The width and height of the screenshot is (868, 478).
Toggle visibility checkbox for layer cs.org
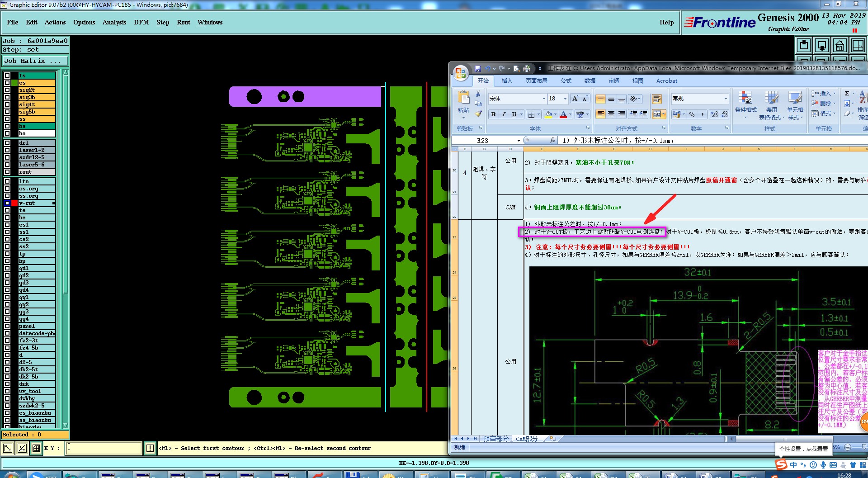pyautogui.click(x=7, y=189)
